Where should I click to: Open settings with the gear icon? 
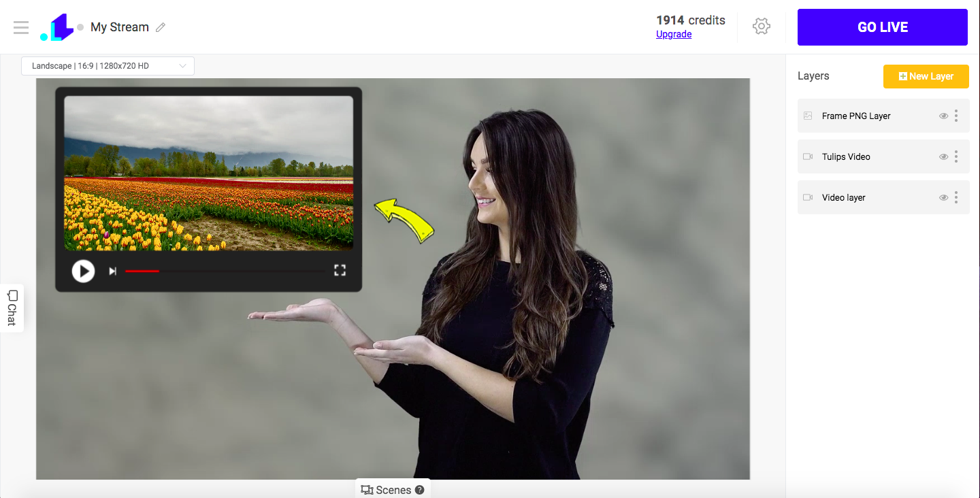762,27
